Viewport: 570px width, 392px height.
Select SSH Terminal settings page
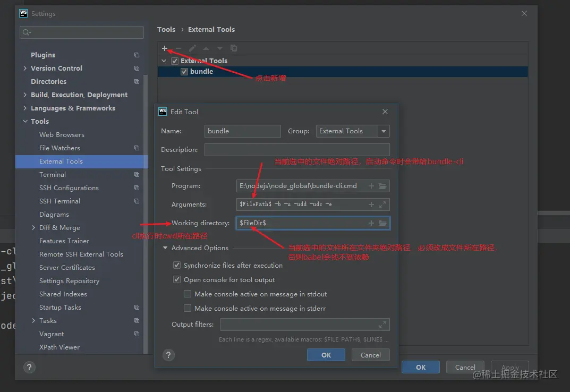pos(59,201)
